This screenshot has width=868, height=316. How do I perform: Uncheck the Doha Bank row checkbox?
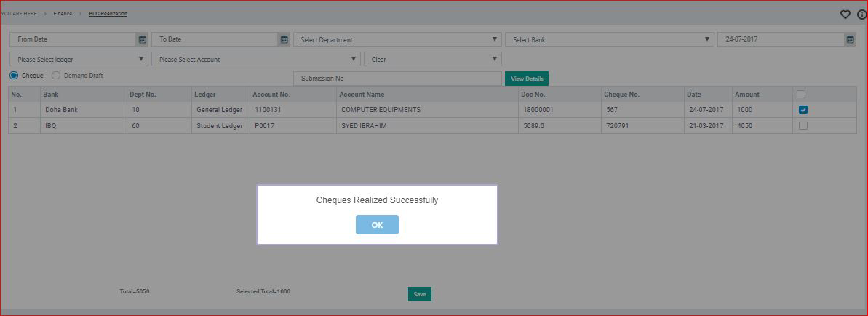(803, 110)
